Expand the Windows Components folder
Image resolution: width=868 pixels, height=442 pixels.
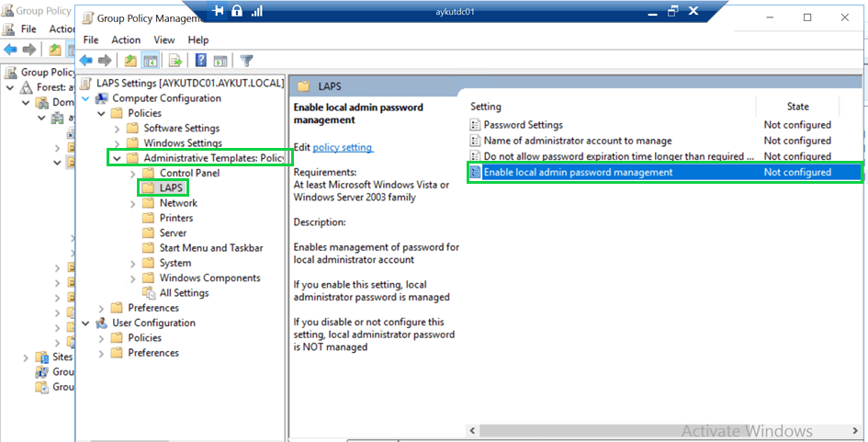click(x=134, y=278)
